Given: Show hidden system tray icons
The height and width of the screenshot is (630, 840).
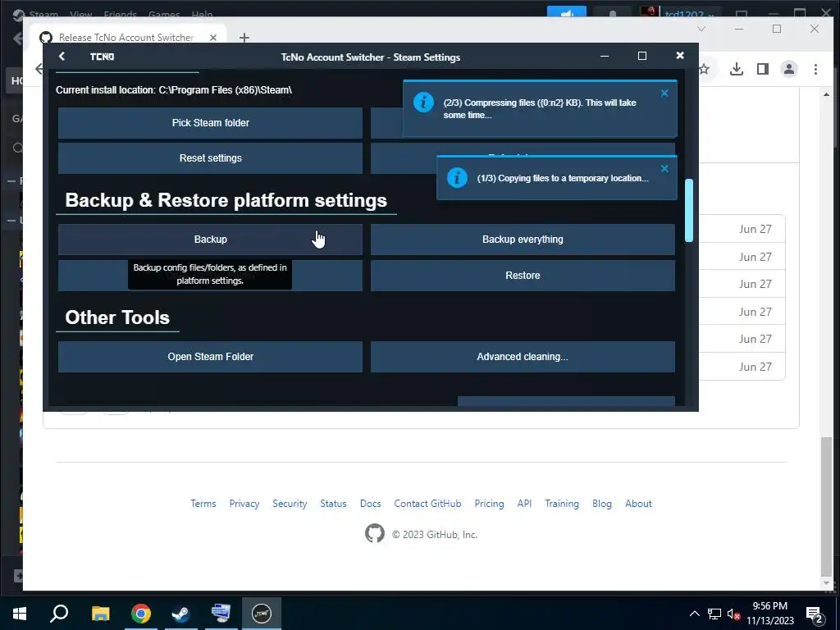Looking at the screenshot, I should tap(694, 614).
